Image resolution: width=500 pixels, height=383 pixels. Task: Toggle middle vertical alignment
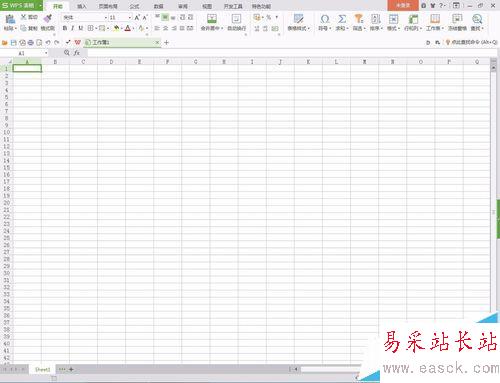click(165, 17)
